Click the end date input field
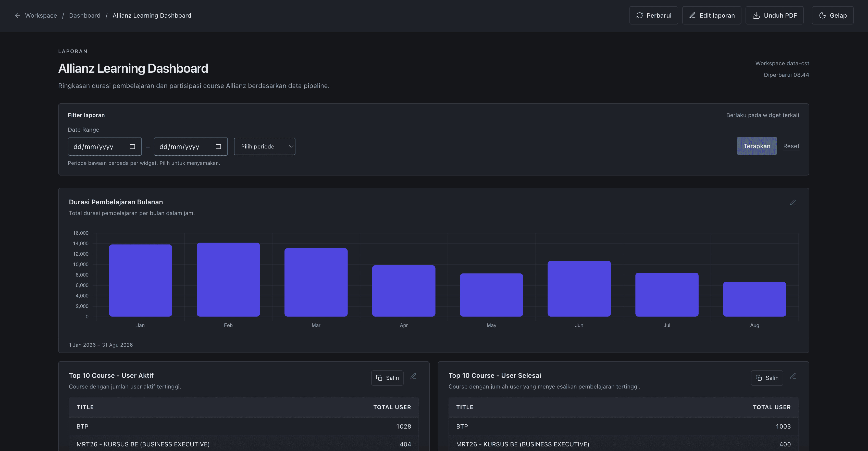 190,146
